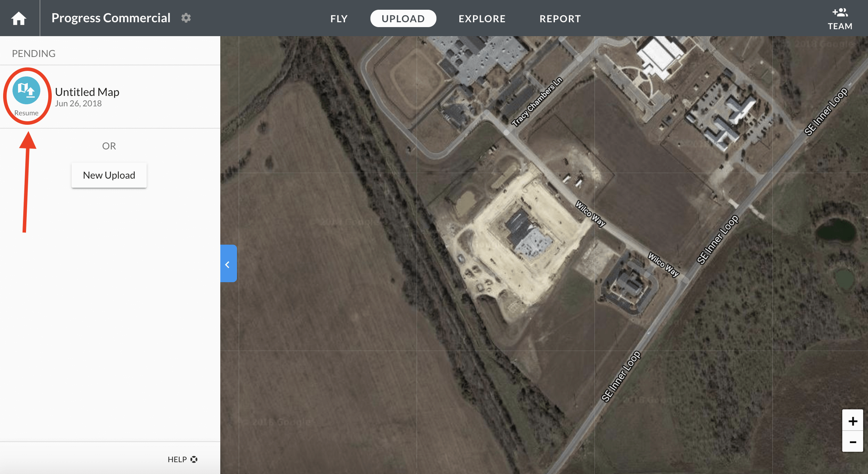Select the Untitled Map entry

pos(87,92)
